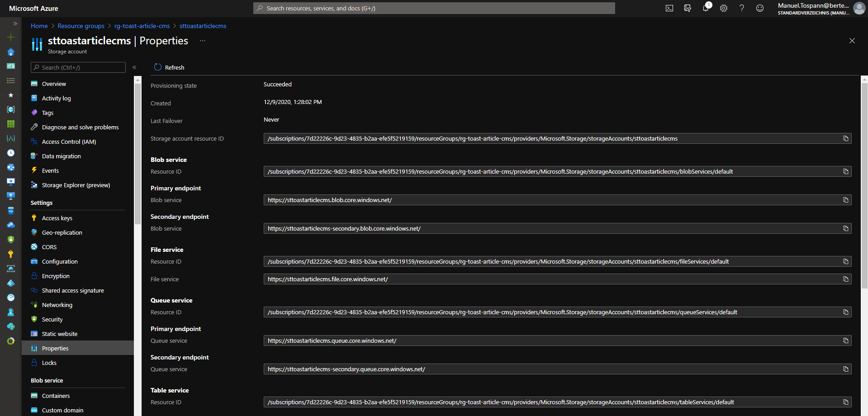Copy the File service Resource ID

845,261
